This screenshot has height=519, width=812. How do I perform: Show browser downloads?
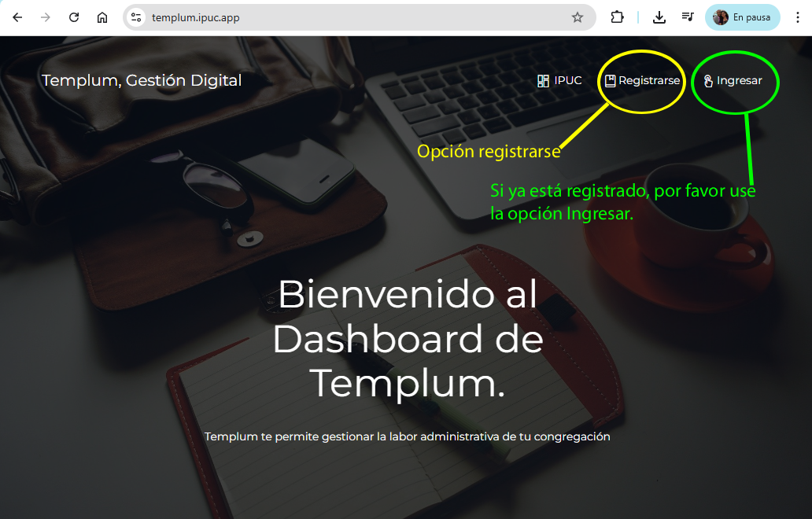(659, 17)
